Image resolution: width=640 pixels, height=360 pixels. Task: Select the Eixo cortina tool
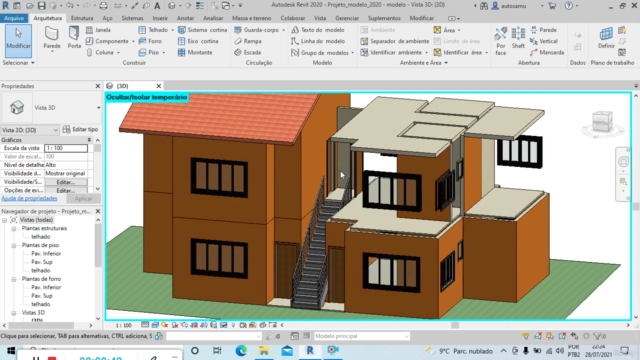click(x=198, y=41)
